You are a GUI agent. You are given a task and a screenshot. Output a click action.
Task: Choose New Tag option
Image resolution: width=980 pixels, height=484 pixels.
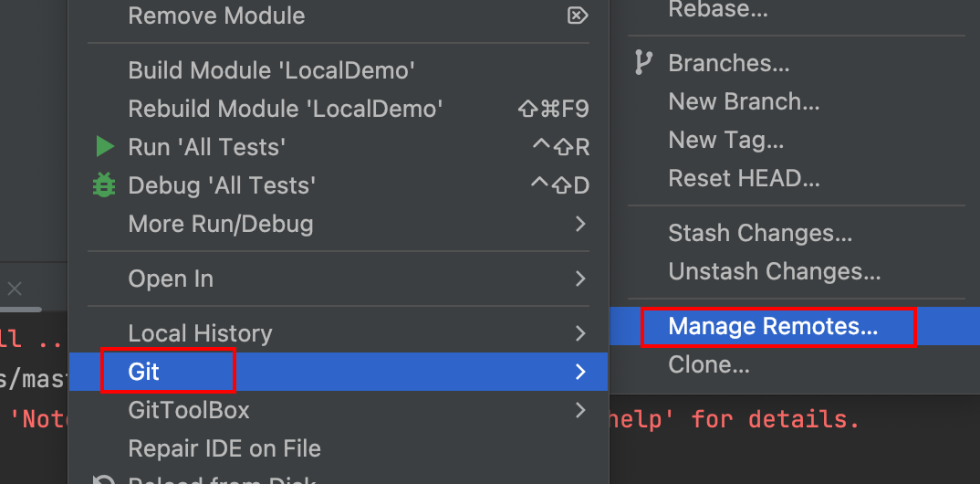(x=725, y=140)
